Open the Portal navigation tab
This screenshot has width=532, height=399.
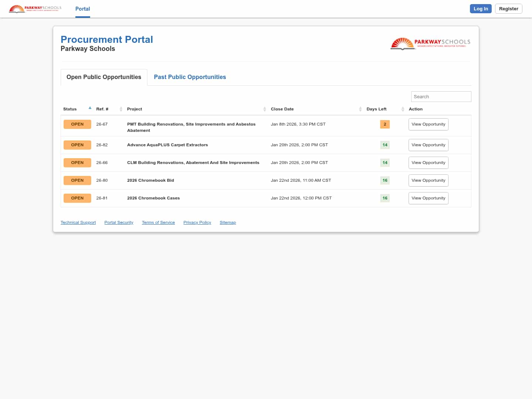(x=82, y=9)
